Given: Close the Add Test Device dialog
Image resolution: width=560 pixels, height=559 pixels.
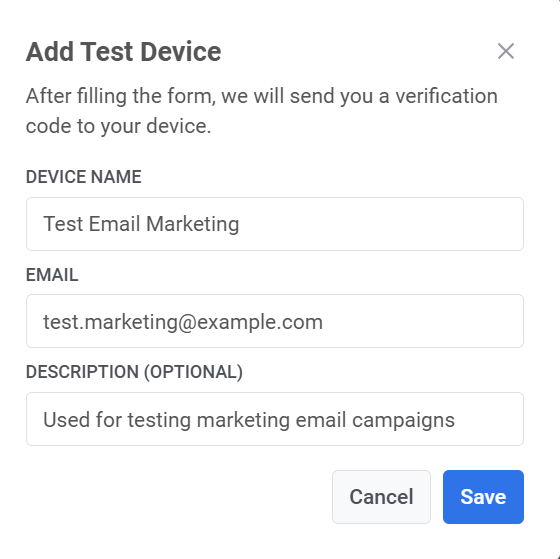Looking at the screenshot, I should [x=506, y=51].
